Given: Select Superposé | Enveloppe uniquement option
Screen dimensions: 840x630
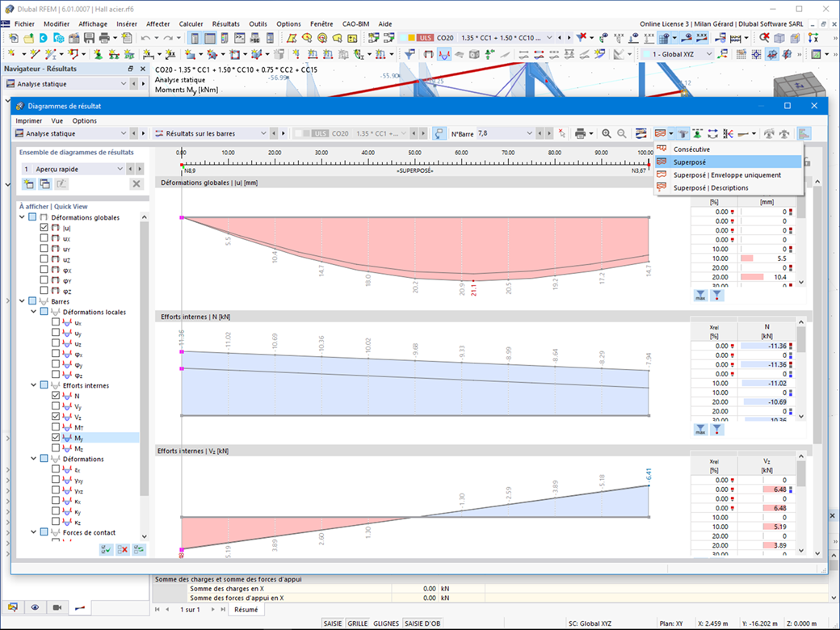Looking at the screenshot, I should (x=729, y=174).
